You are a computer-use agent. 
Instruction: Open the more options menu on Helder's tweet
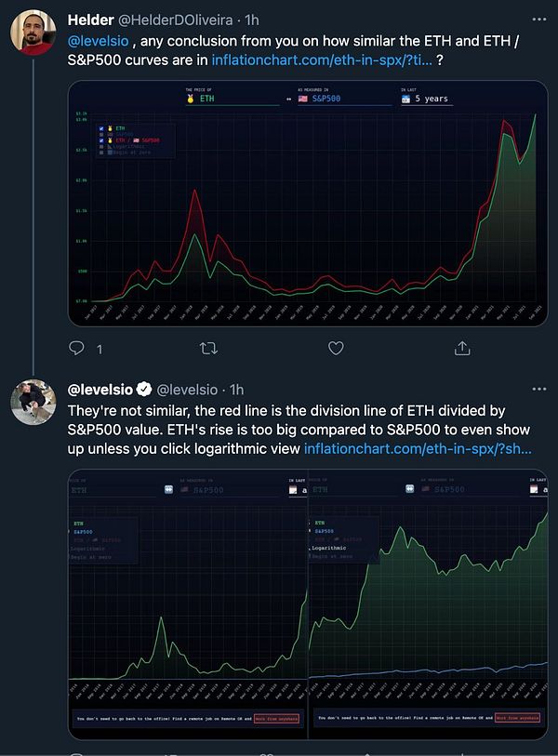coord(538,20)
